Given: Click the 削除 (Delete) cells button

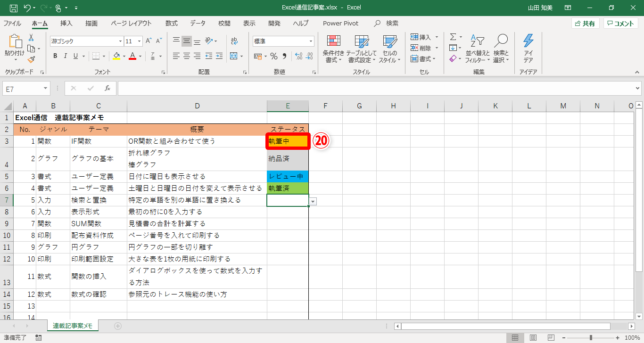Looking at the screenshot, I should tap(421, 48).
